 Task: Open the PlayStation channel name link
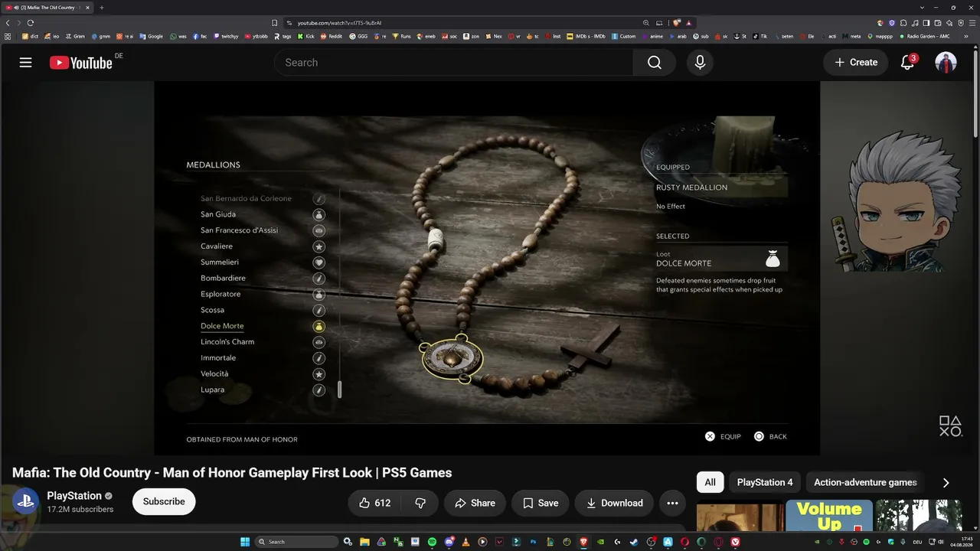pyautogui.click(x=74, y=496)
